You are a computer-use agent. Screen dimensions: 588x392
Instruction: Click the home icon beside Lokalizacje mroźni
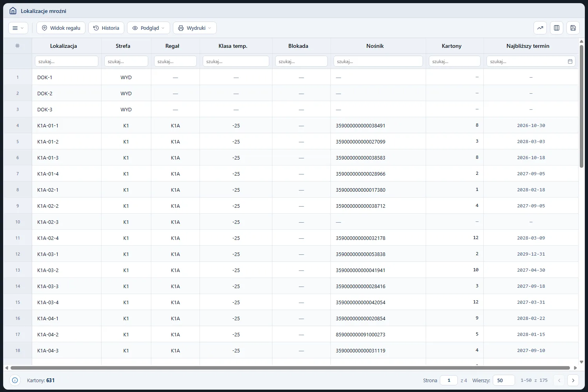[x=13, y=11]
